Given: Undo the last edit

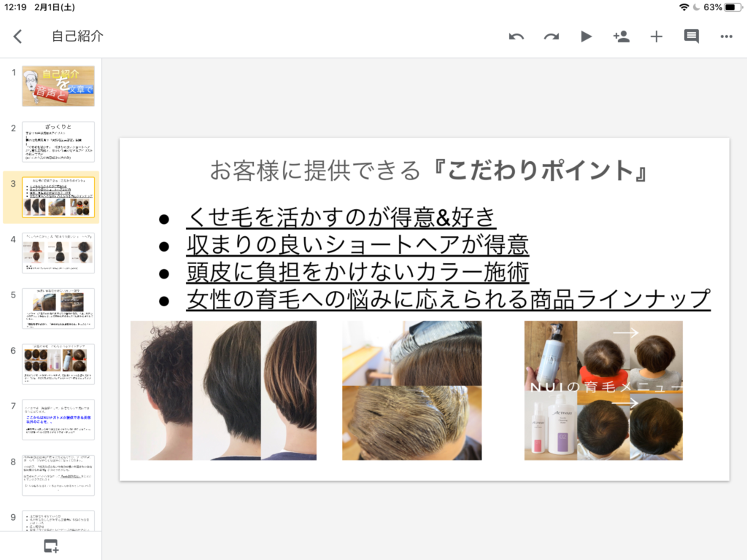Looking at the screenshot, I should coord(516,36).
